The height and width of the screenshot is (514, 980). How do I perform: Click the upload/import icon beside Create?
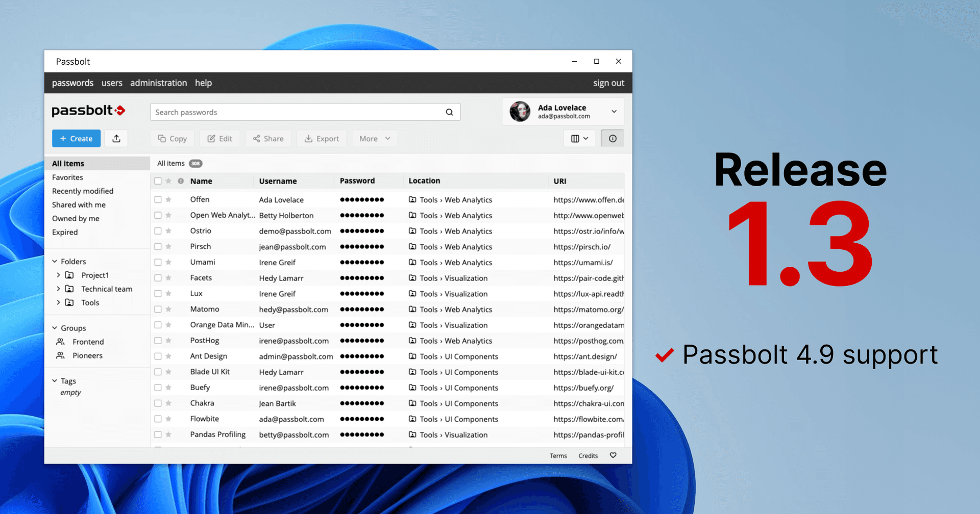pyautogui.click(x=116, y=139)
